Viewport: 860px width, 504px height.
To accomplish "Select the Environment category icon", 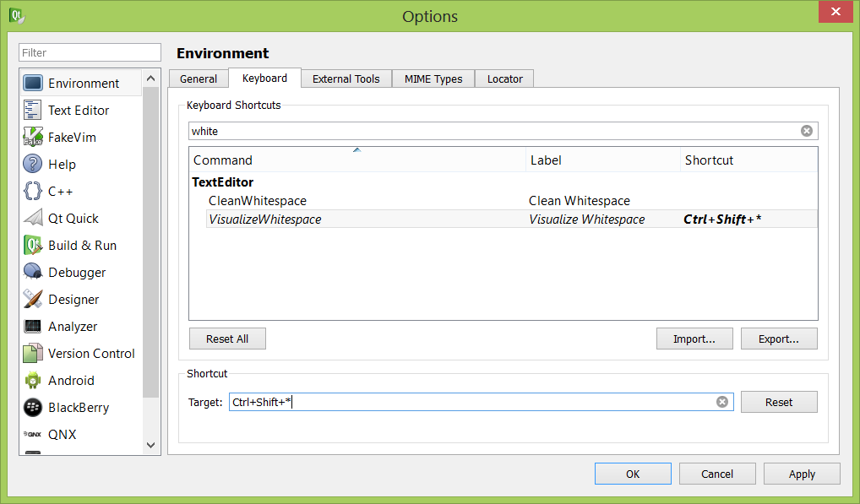I will (x=33, y=83).
